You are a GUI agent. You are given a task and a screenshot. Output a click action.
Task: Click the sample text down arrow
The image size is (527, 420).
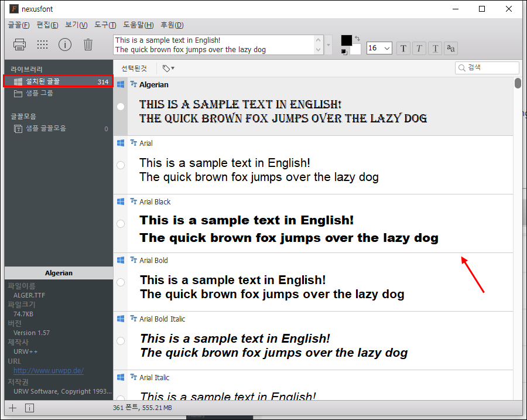319,50
